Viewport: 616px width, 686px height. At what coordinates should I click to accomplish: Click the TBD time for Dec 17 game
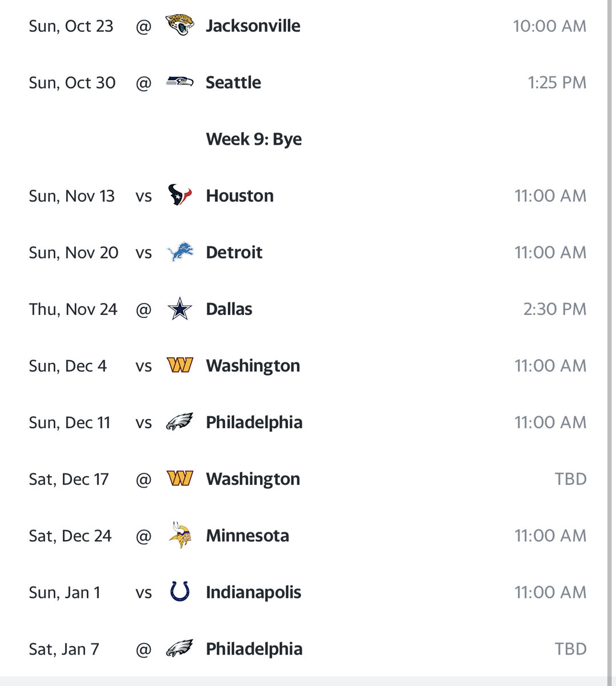[x=570, y=479]
